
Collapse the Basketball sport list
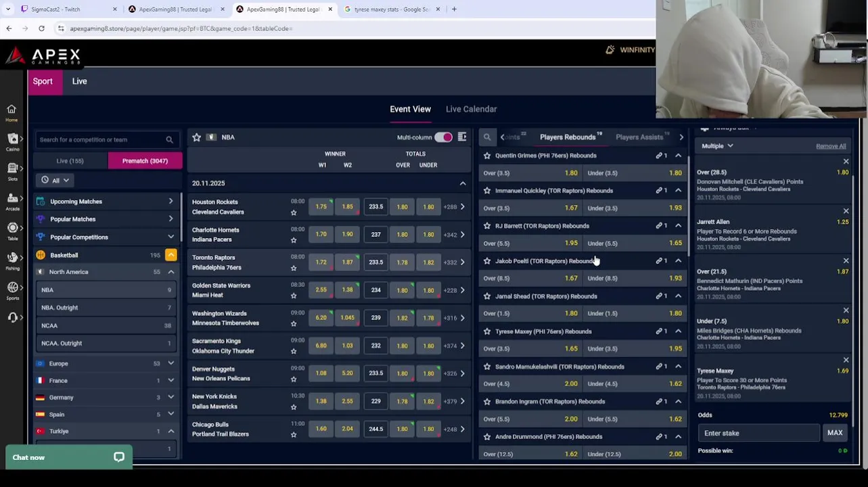(x=171, y=255)
